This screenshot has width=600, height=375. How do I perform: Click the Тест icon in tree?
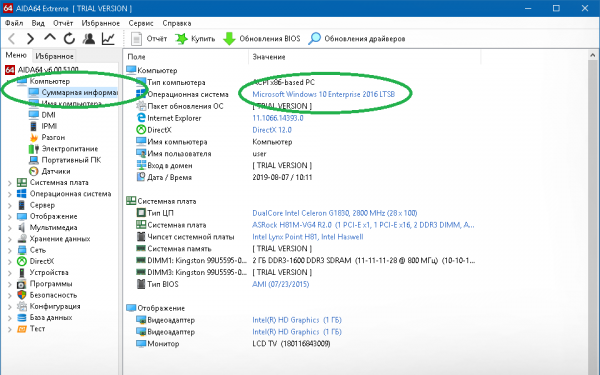coord(22,329)
